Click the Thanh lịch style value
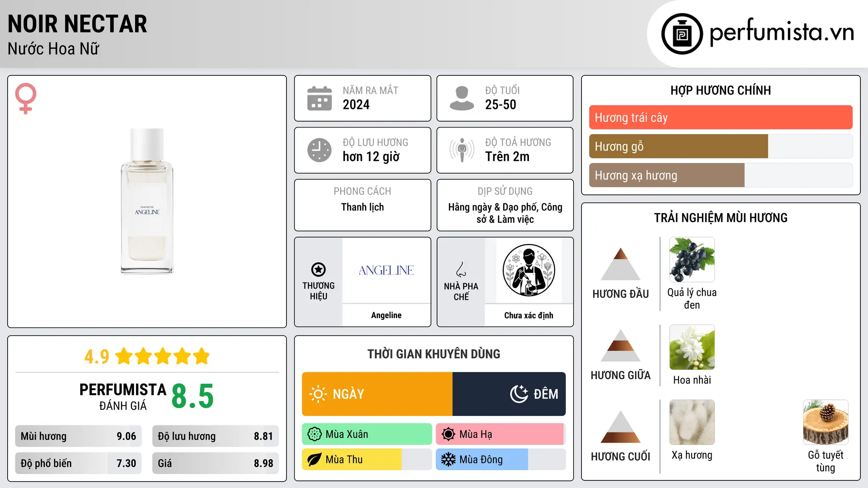This screenshot has height=488, width=868. pos(362,207)
